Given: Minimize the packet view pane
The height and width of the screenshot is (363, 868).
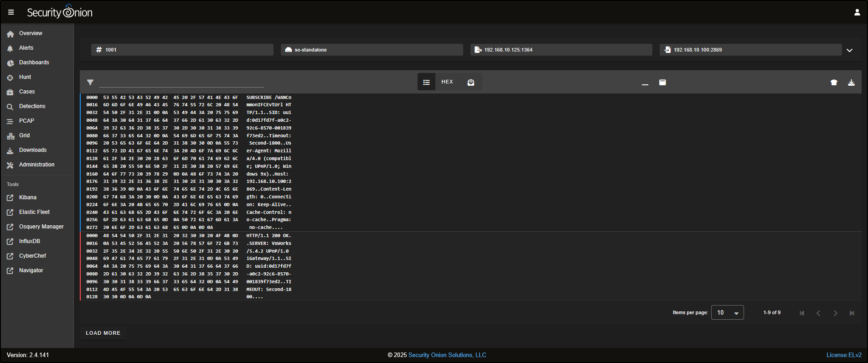Looking at the screenshot, I should pos(645,83).
